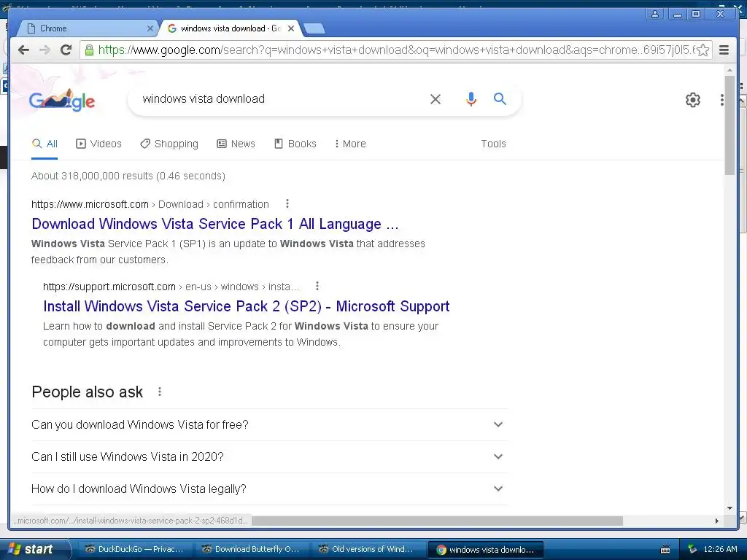
Task: Click Chrome user profile icon in title bar
Action: tap(655, 14)
